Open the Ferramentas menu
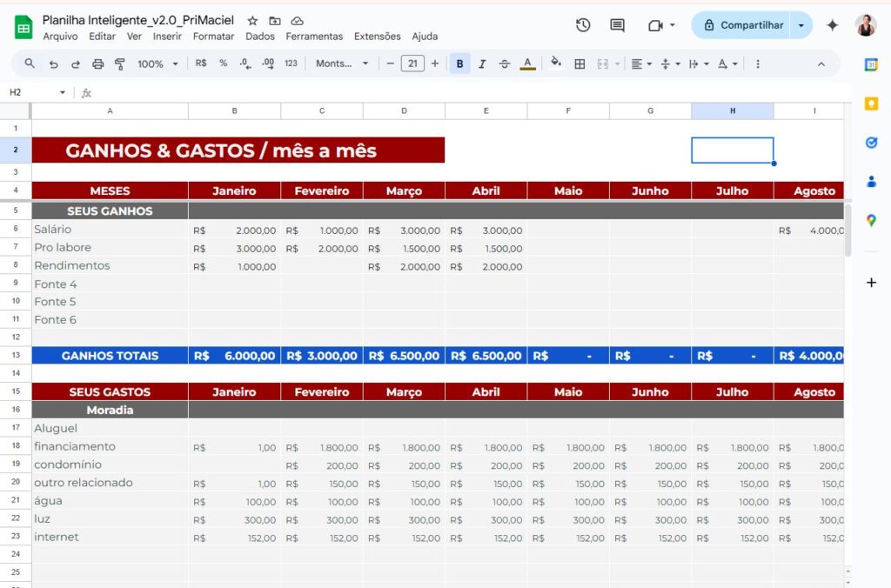 tap(314, 37)
